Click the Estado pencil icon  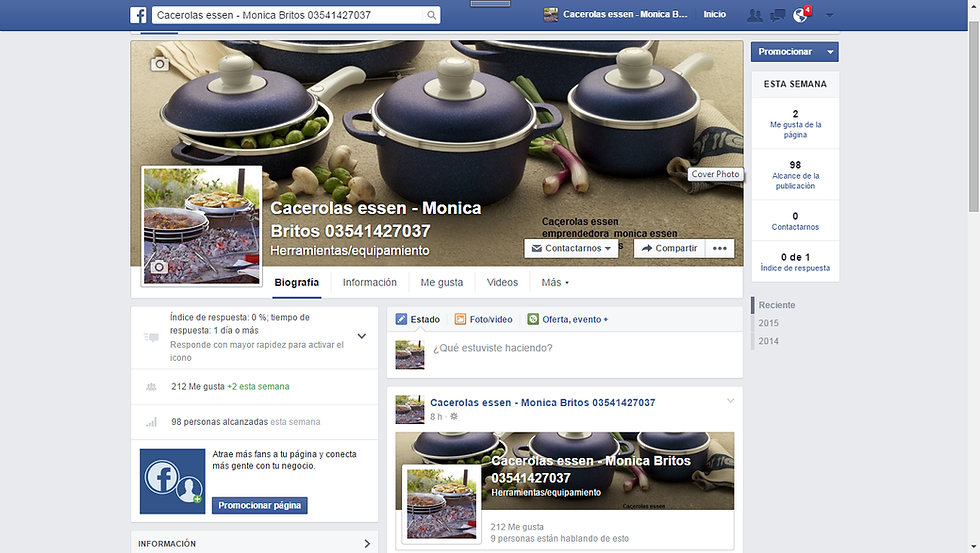click(x=401, y=319)
